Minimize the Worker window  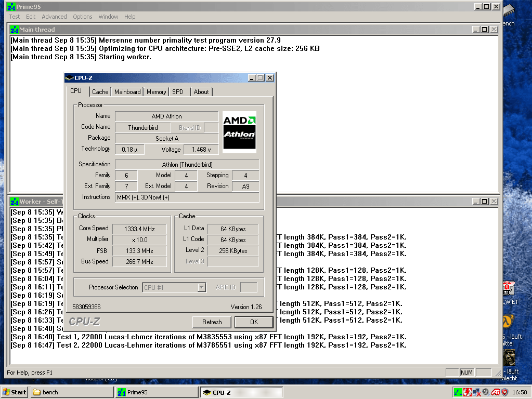(476, 202)
